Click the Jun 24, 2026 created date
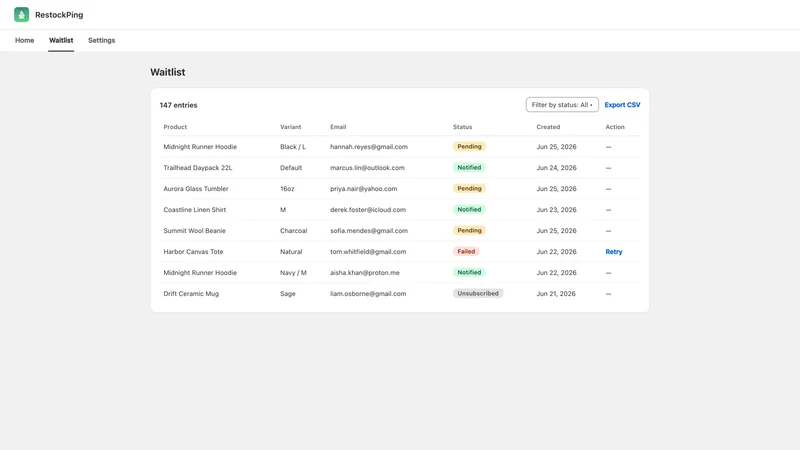800x450 pixels. click(556, 168)
